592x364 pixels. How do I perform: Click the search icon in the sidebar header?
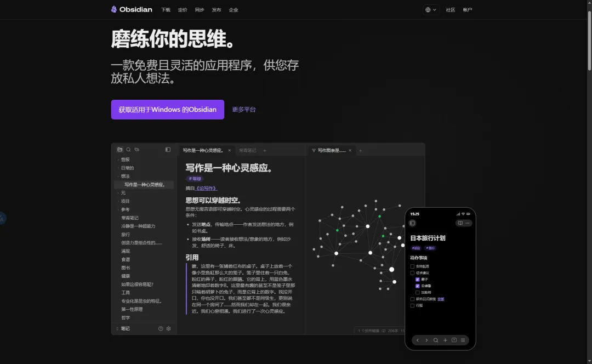pos(128,150)
